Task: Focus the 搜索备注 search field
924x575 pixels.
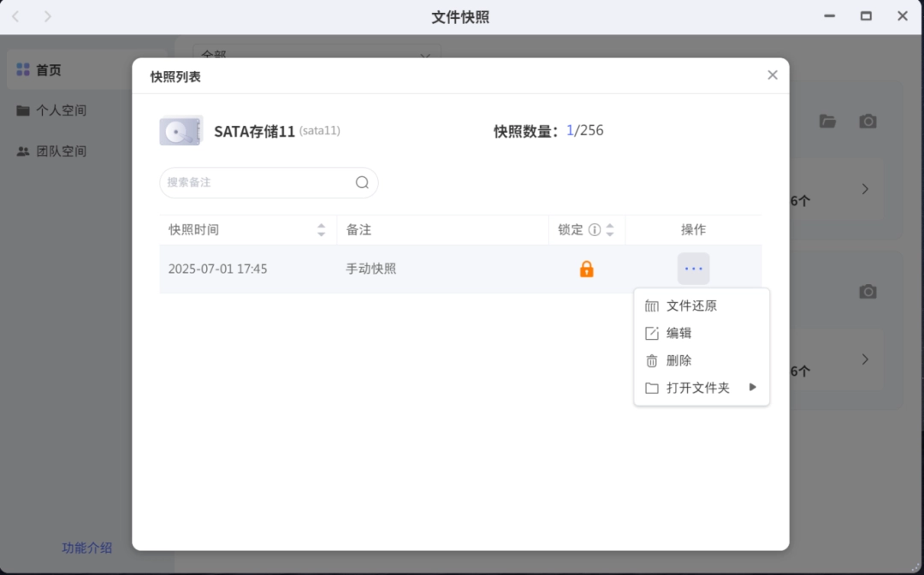Action: tap(269, 182)
